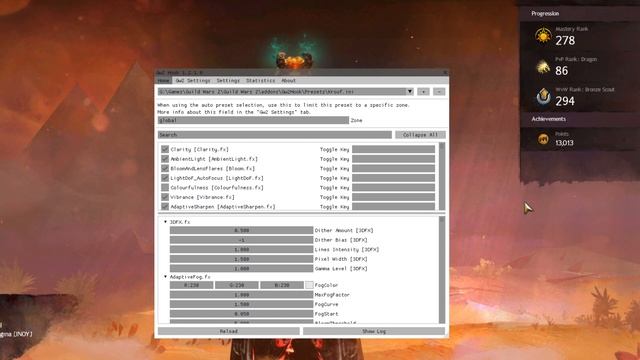Click the Mastery Rank sun icon
The image size is (640, 360).
coord(543,36)
